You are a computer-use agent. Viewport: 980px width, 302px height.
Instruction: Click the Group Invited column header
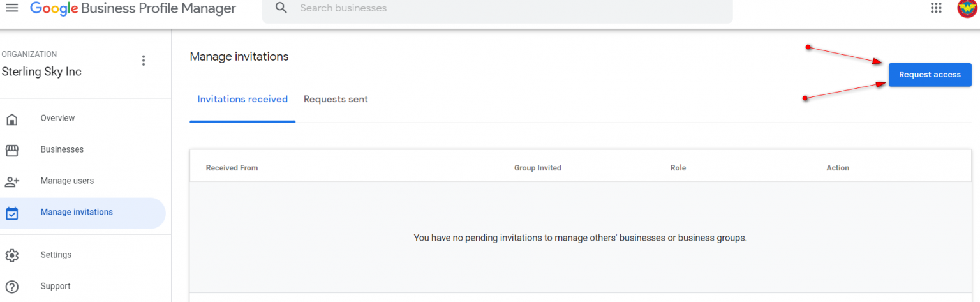(538, 168)
